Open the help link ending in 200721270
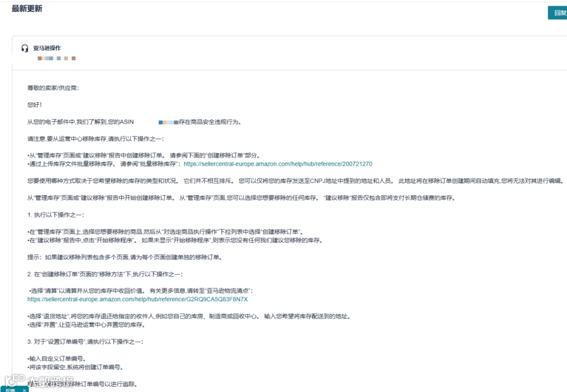 (278, 164)
